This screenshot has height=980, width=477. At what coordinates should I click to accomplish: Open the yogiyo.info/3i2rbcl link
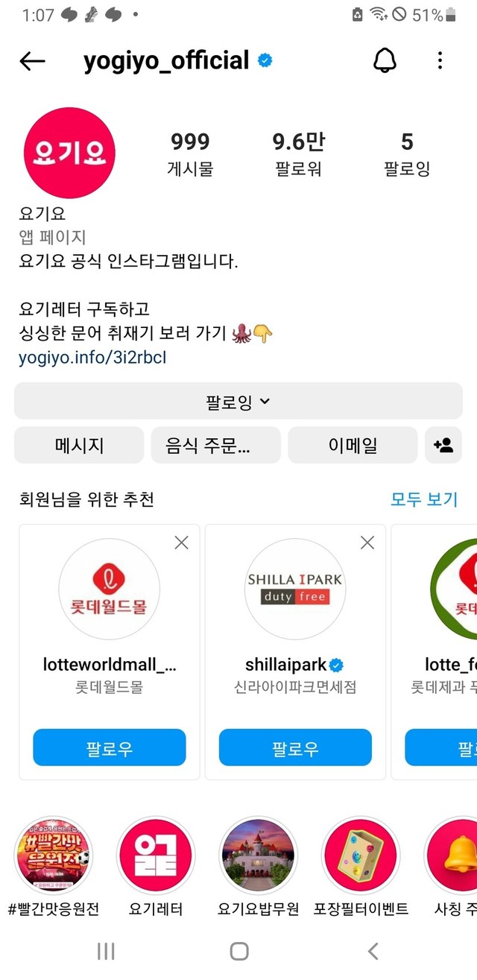[x=92, y=358]
